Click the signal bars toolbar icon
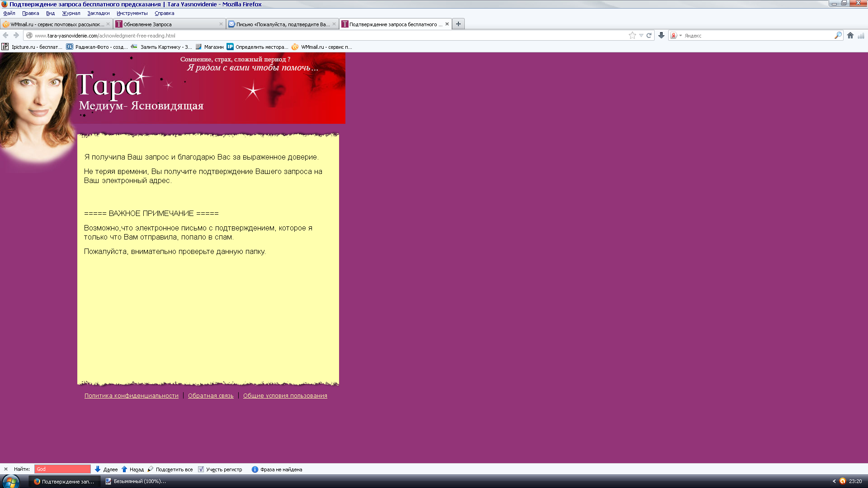 [x=861, y=35]
